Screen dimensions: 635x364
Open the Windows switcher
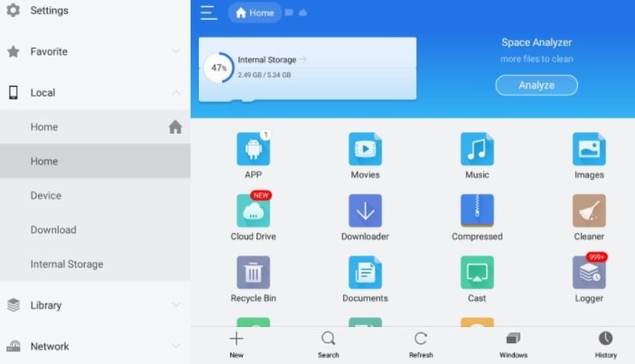(513, 344)
